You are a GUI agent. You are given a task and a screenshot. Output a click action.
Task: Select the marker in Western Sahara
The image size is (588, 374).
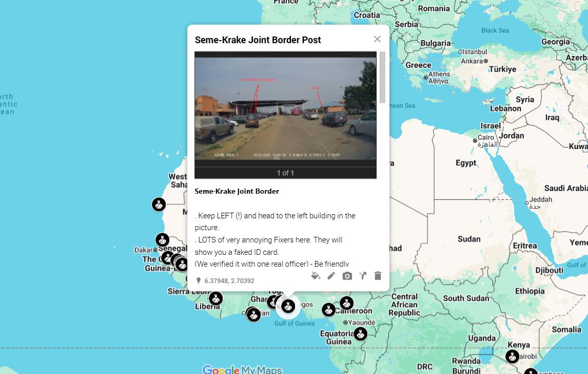point(159,204)
